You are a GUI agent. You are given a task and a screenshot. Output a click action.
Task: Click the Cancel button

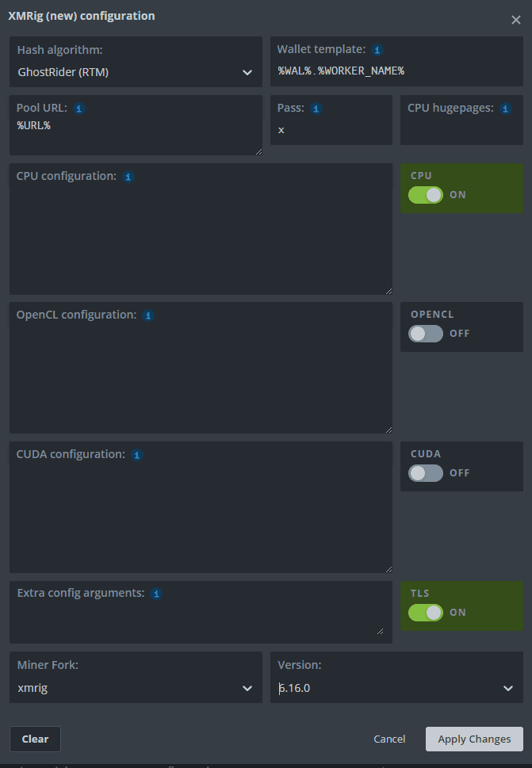389,739
